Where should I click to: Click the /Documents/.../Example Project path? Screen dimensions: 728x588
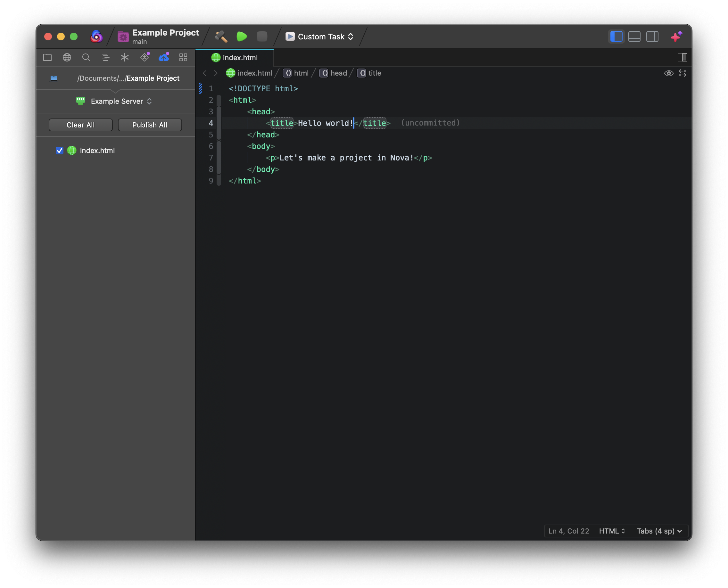click(x=128, y=78)
